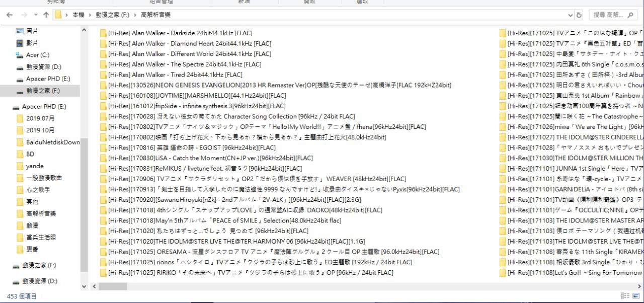
Task: Open 一般動漫歌曲 folder in sidebar
Action: [x=44, y=178]
